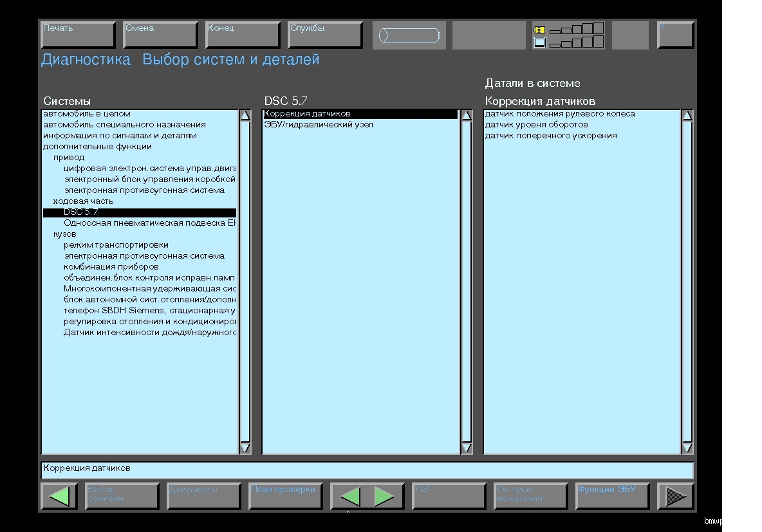Click the Системы list scrollbar track
This screenshot has height=532, width=762.
(x=245, y=283)
